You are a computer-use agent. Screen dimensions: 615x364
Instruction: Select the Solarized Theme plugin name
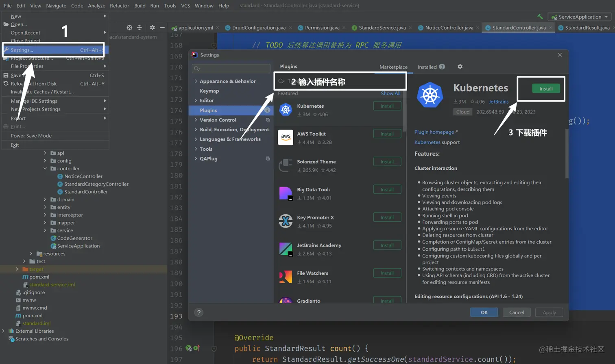click(316, 162)
